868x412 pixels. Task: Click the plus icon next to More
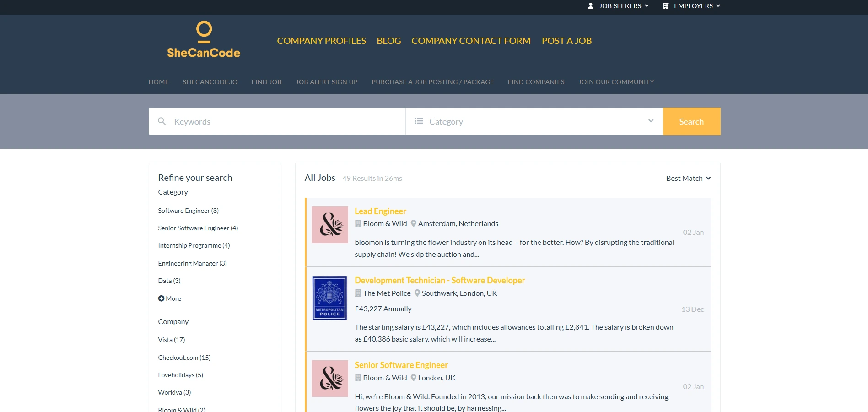161,298
